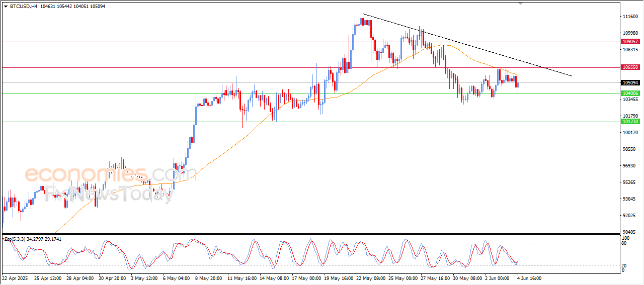Click the red 109057 price label
The image size is (644, 285).
tap(630, 41)
